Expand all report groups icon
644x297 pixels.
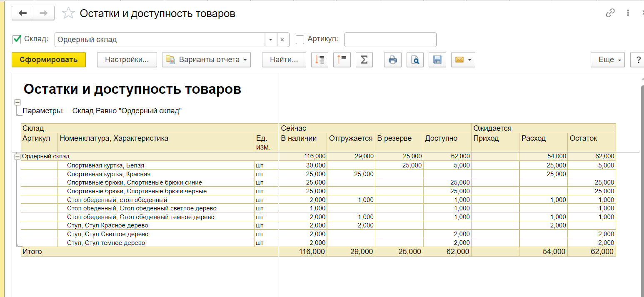click(x=320, y=60)
